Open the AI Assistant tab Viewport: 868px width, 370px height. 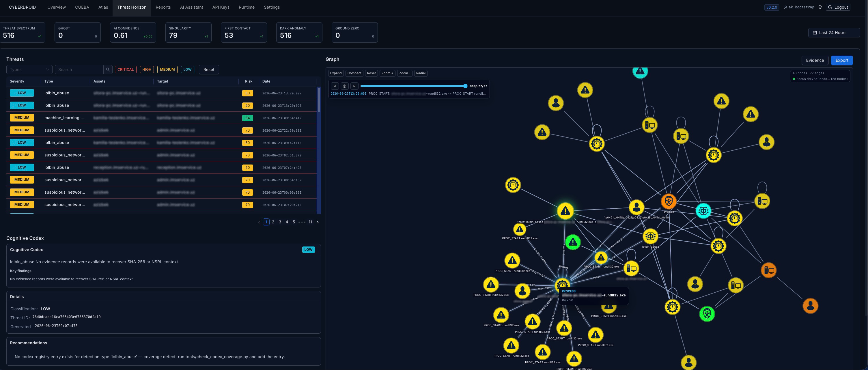(x=191, y=7)
